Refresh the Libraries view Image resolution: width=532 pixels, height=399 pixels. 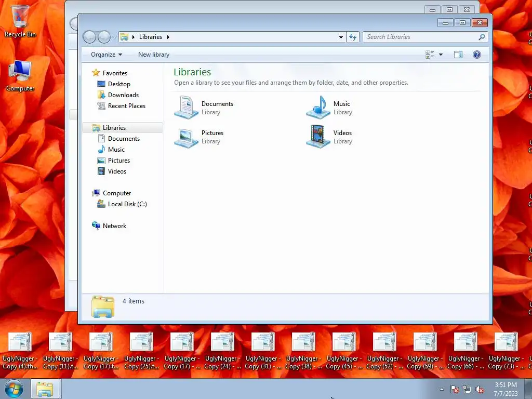coord(353,37)
